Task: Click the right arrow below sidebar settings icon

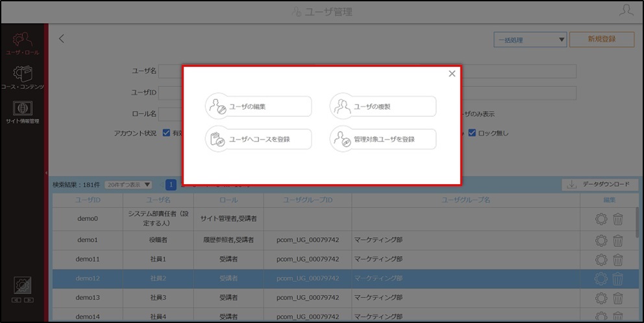Action: click(x=29, y=300)
